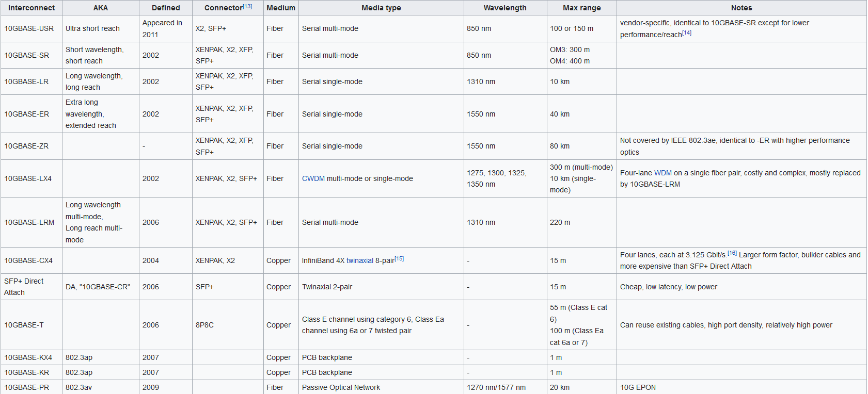Select the 10GBASE-T cell

pos(31,325)
